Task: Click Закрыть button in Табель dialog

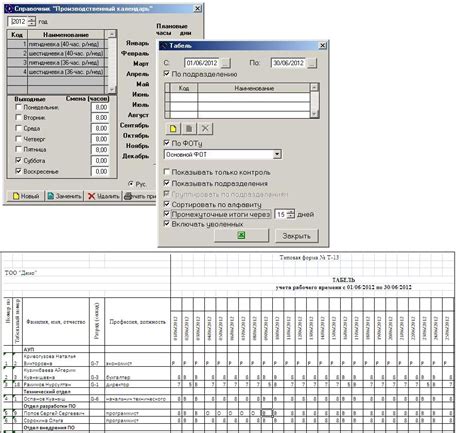Action: (x=296, y=236)
